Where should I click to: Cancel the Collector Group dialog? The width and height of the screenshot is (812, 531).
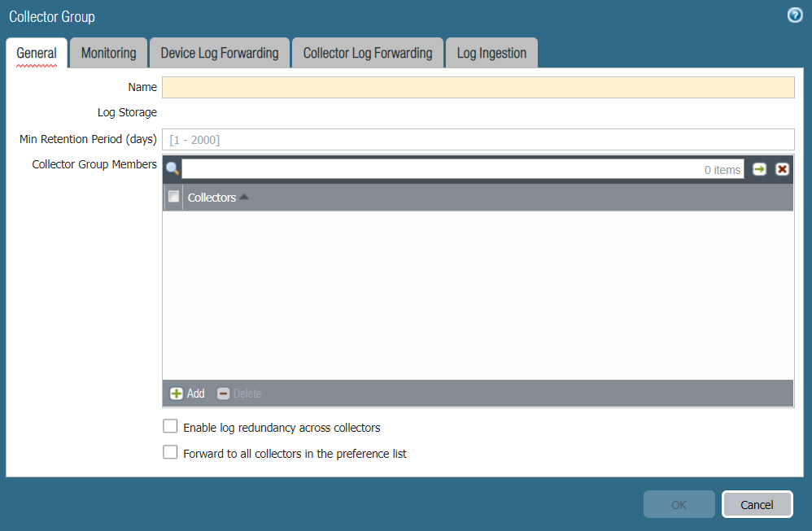click(x=757, y=504)
